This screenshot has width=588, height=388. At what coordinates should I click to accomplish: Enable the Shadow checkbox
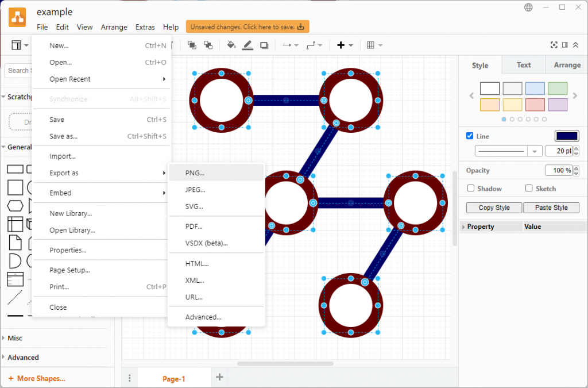pyautogui.click(x=471, y=188)
